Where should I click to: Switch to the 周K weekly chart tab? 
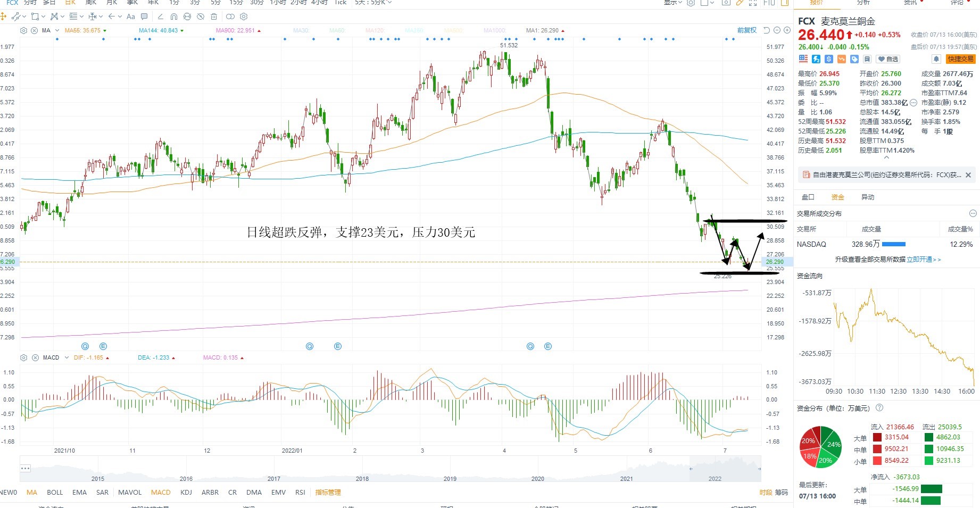pyautogui.click(x=91, y=3)
